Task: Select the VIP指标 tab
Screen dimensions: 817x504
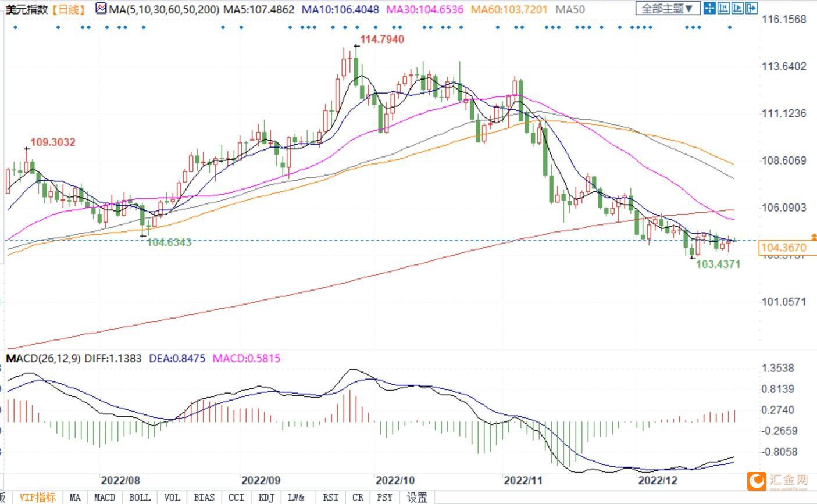Action: pyautogui.click(x=38, y=498)
